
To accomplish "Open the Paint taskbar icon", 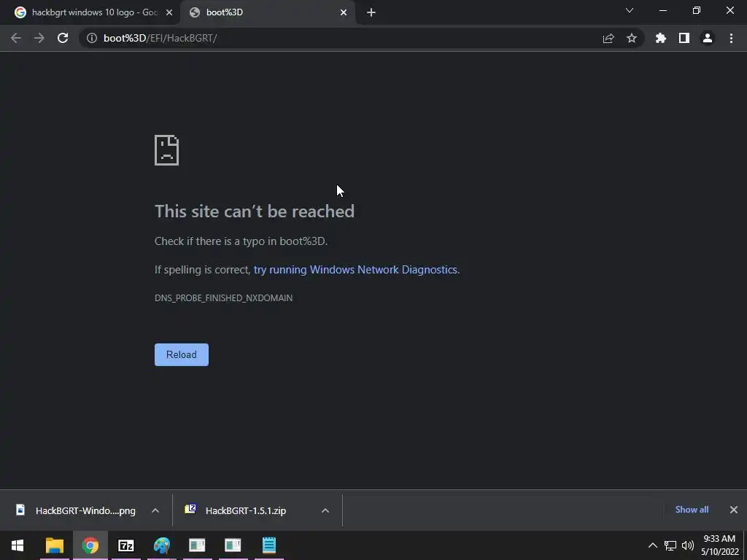I will tap(161, 545).
